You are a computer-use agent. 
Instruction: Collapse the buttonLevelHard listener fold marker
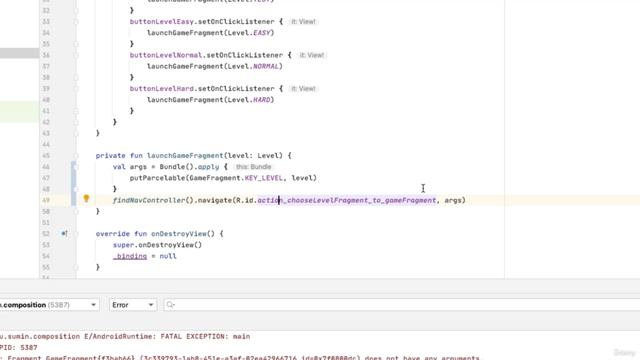point(76,89)
